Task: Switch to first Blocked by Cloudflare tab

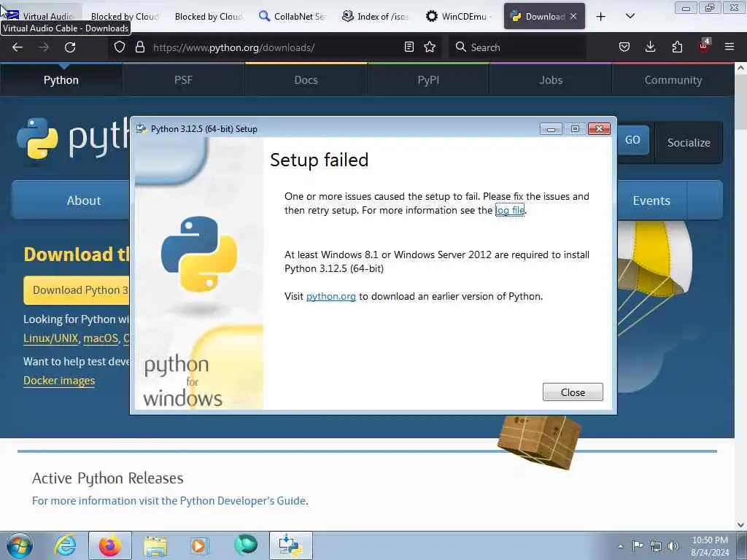Action: tap(125, 17)
